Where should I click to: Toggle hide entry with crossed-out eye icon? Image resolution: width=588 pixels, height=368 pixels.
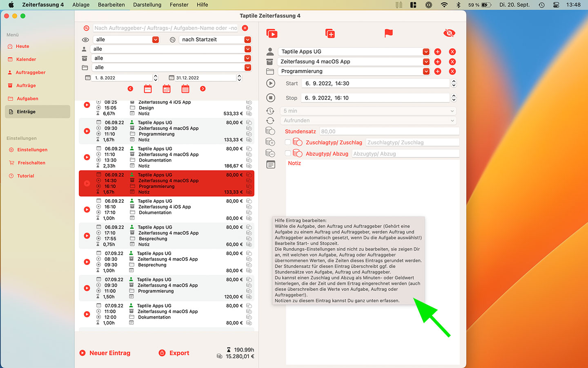coord(449,33)
